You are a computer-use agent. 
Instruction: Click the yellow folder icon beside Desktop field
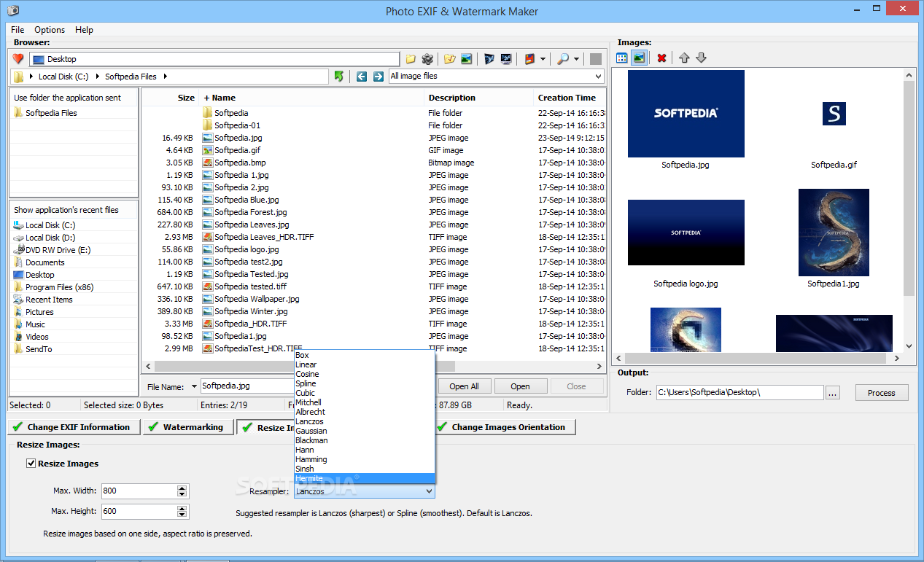click(x=411, y=59)
